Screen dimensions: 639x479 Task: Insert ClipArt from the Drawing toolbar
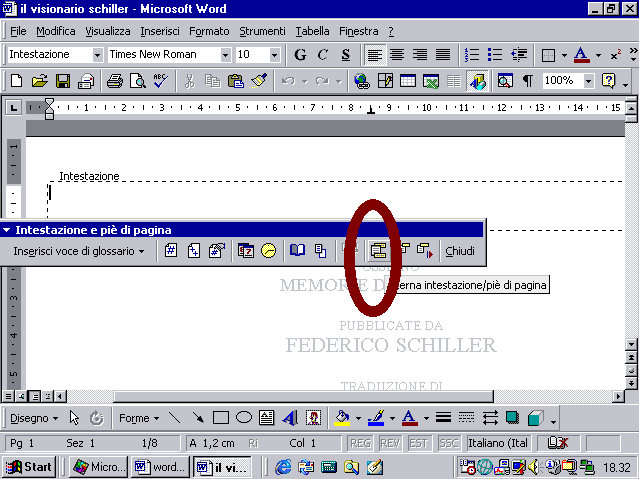313,418
